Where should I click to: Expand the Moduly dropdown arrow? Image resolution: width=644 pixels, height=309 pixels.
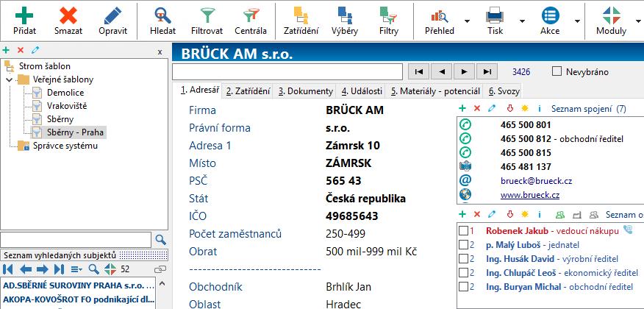[x=638, y=21]
